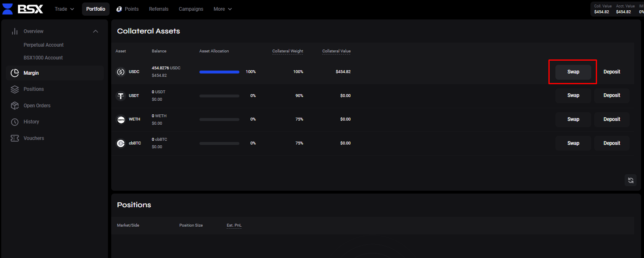Screen dimensions: 644x258
Task: Click Swap for USDC
Action: point(573,72)
